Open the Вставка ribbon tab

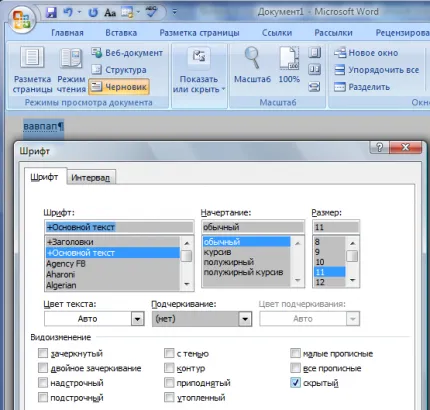coord(121,33)
